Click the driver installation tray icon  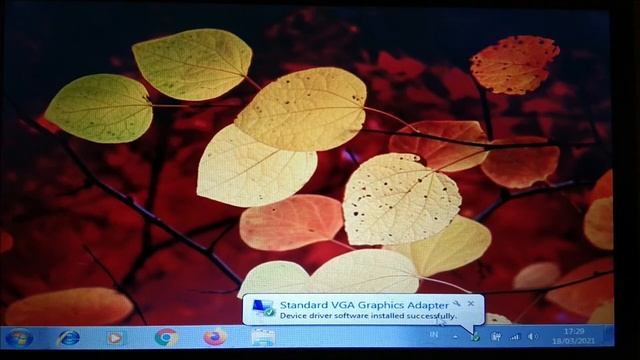pos(475,338)
